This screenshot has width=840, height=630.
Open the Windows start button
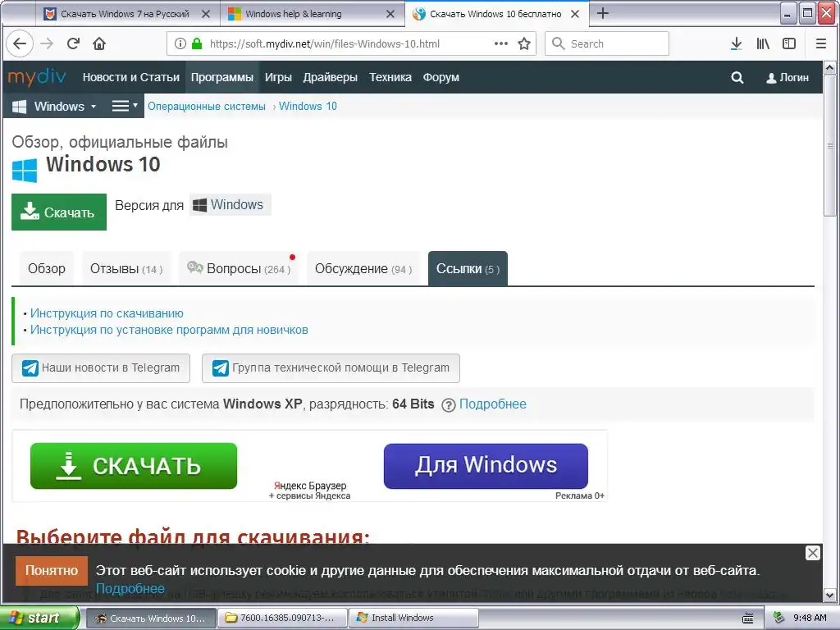39,619
